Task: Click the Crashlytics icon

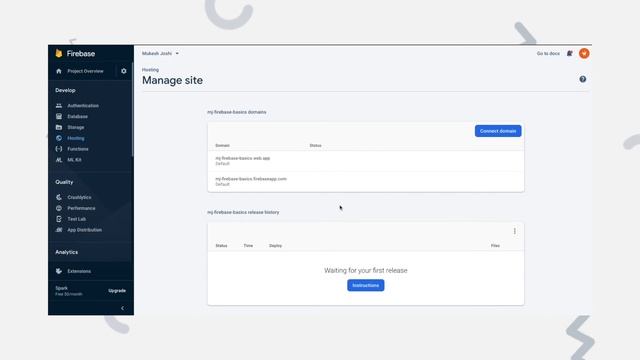Action: [x=59, y=197]
